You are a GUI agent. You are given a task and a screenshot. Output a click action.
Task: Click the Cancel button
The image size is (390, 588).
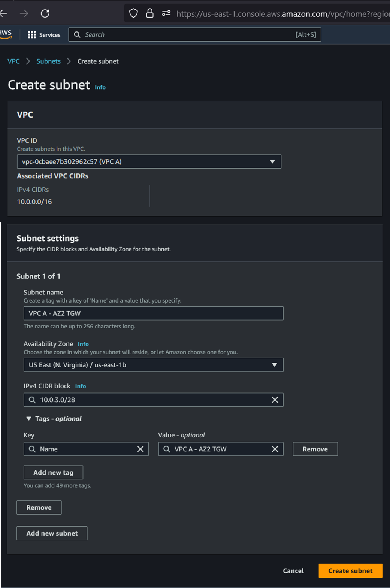pos(293,571)
